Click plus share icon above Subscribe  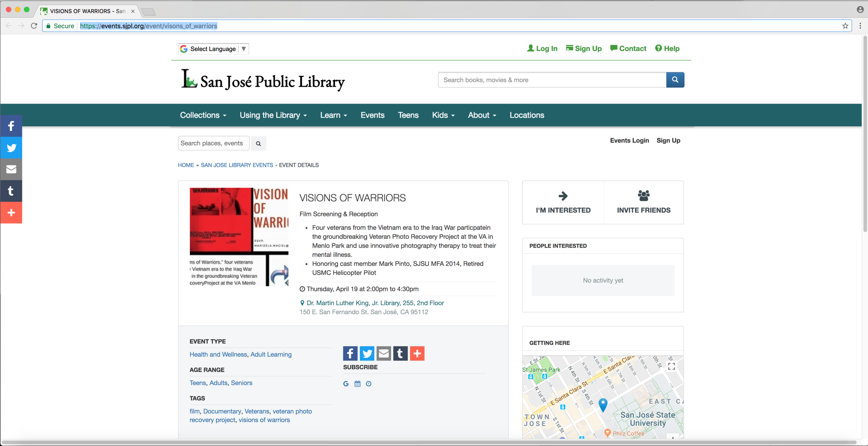[x=417, y=353]
